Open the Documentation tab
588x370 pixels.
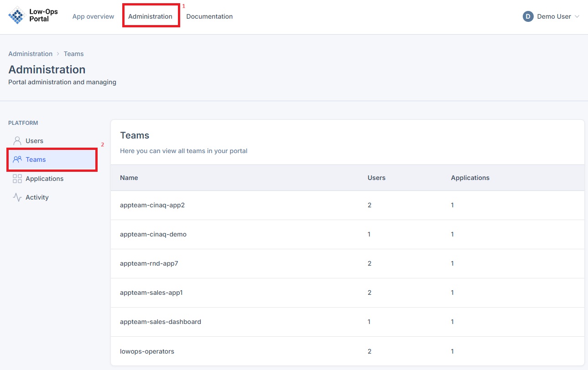pyautogui.click(x=209, y=16)
